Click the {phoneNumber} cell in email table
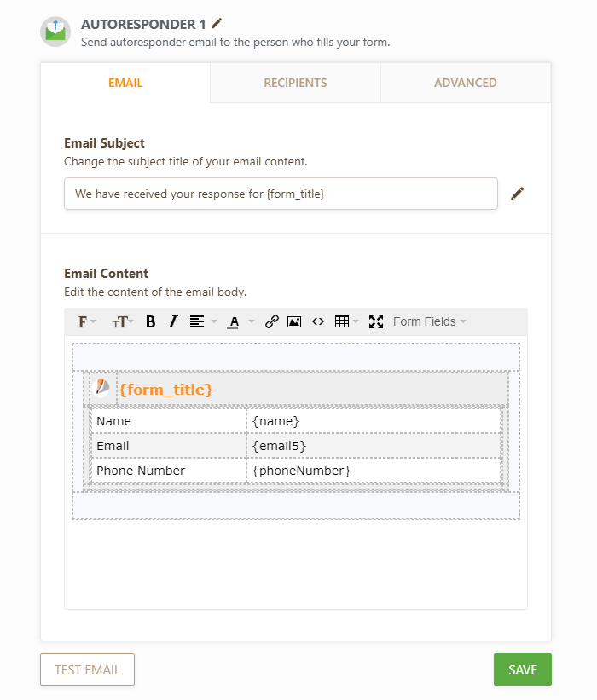This screenshot has width=597, height=700. click(373, 471)
